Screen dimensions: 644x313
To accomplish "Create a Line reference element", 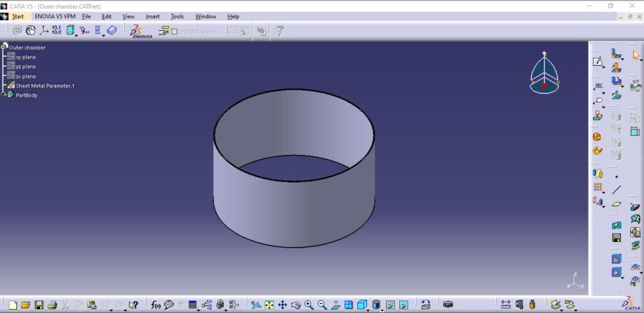I will coord(616,190).
